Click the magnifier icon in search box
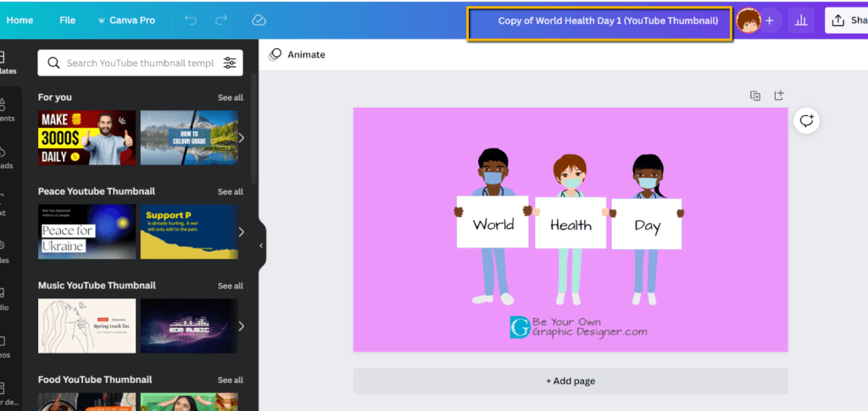868x411 pixels. pyautogui.click(x=53, y=63)
